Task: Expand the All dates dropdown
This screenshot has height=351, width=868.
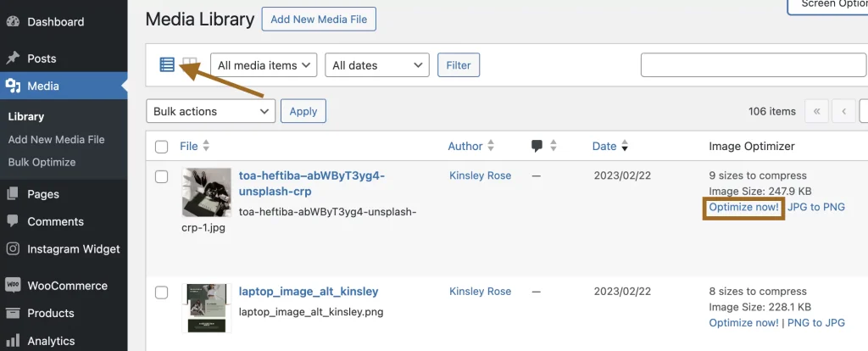Action: coord(377,65)
